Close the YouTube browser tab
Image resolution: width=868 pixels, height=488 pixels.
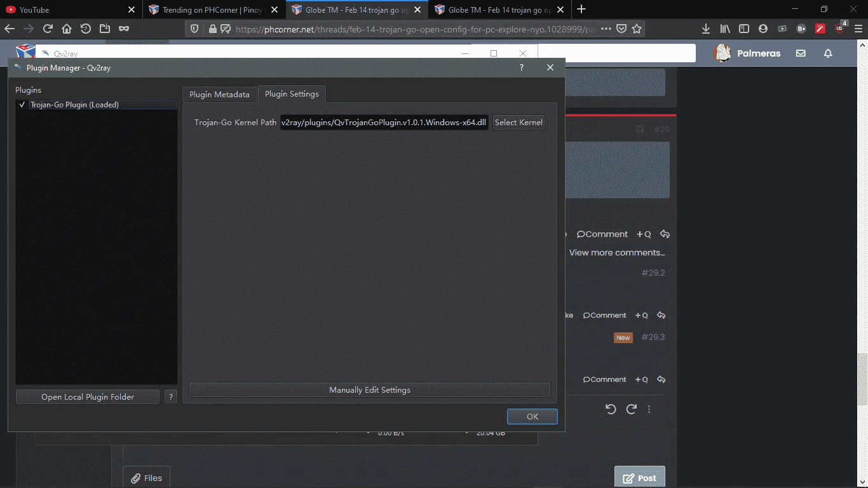(131, 10)
